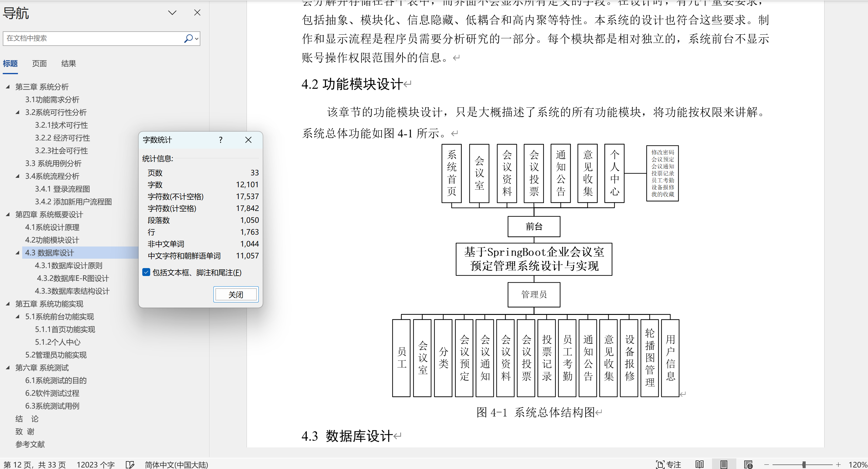
Task: Click heading 4.2 功能模块设计 in document
Action: tap(352, 84)
